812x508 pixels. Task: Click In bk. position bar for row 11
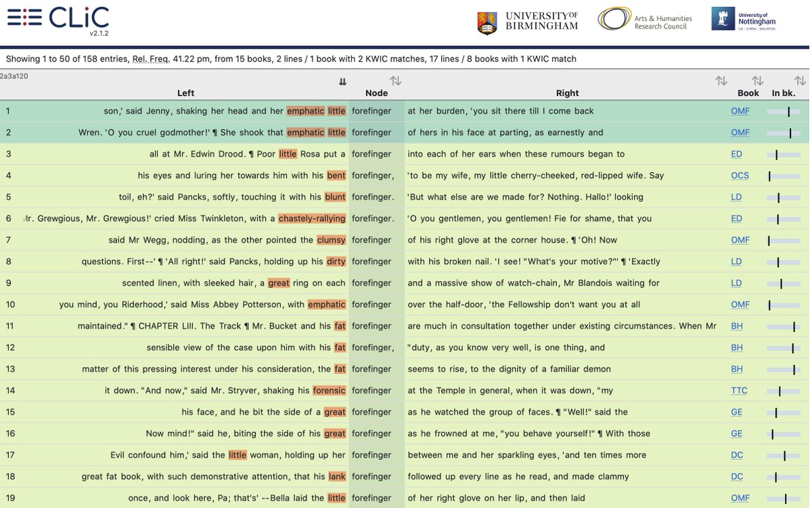(784, 326)
